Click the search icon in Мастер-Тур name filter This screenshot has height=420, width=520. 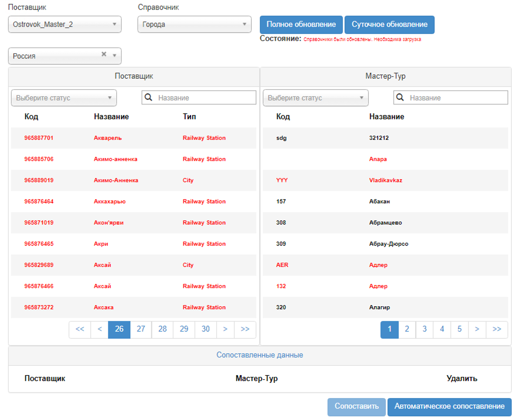pos(400,97)
